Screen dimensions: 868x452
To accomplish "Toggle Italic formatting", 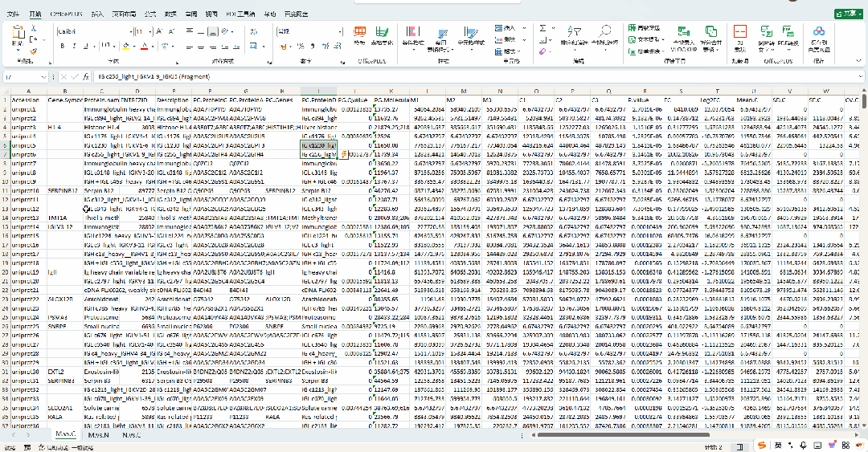I will [x=75, y=47].
